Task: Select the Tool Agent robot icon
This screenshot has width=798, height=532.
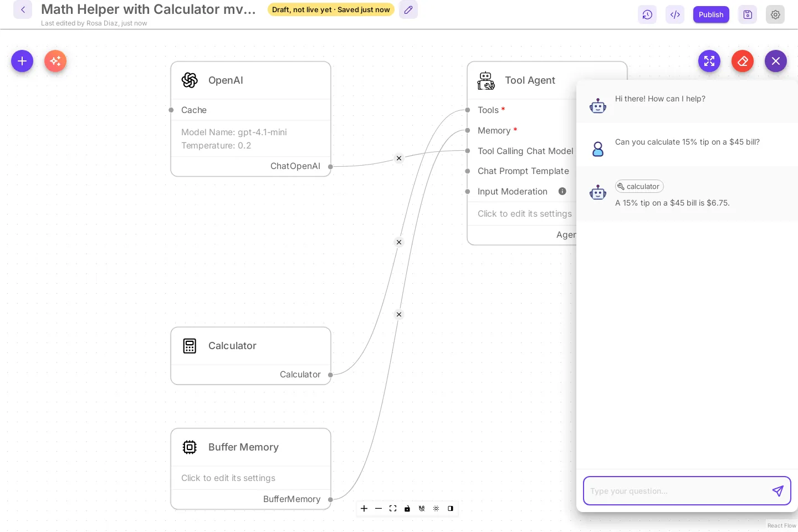Action: (x=486, y=80)
